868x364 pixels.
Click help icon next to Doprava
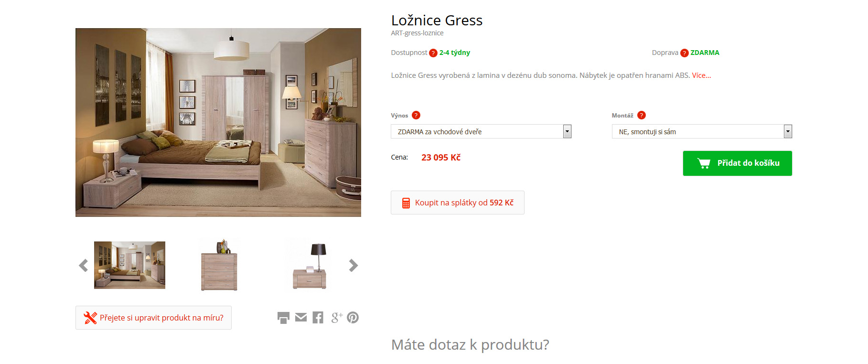[685, 53]
